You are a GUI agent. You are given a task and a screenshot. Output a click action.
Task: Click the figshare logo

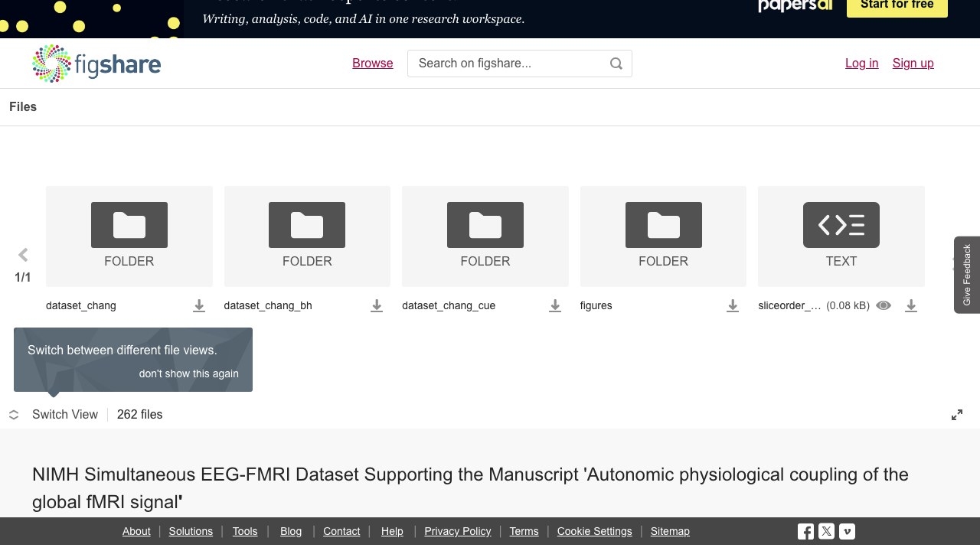click(96, 64)
